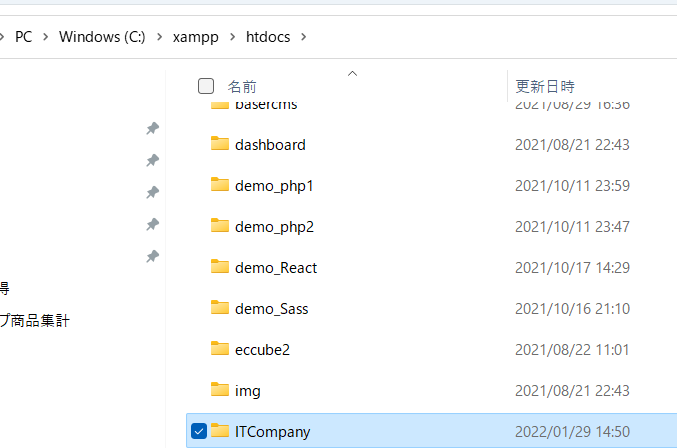Click the dashboard folder icon
Image resolution: width=677 pixels, height=448 pixels.
click(220, 143)
